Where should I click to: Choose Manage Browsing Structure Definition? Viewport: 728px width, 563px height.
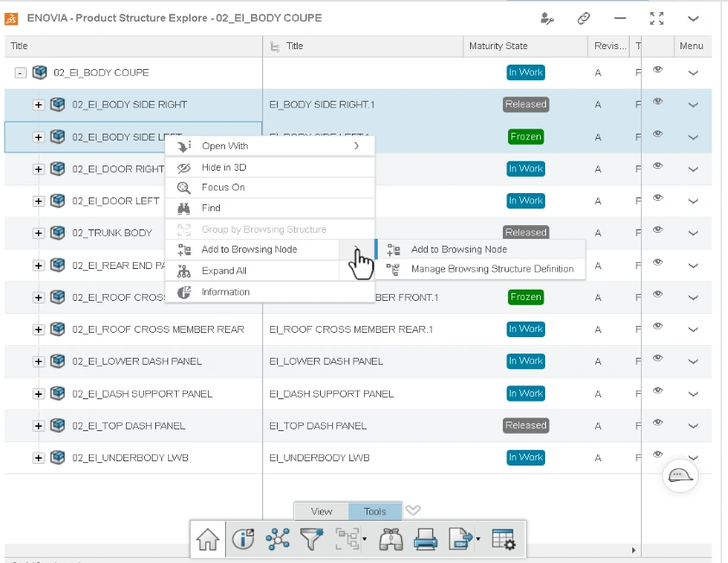coord(480,269)
